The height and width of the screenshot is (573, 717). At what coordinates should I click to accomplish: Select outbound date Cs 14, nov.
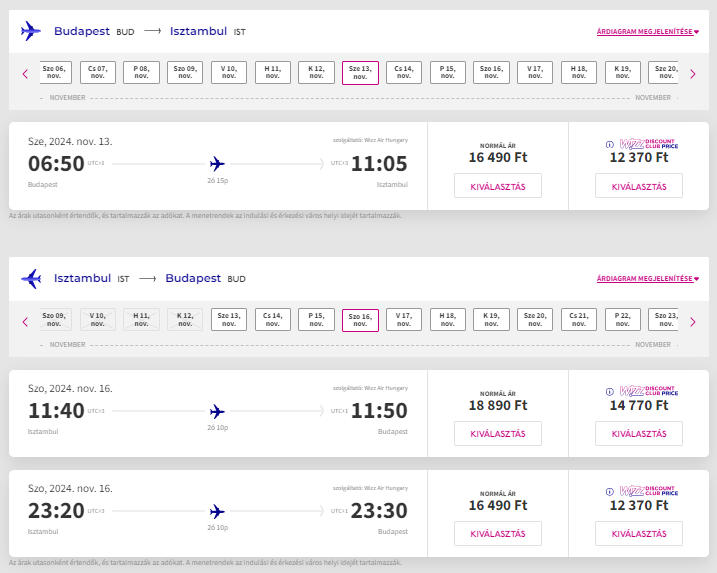404,72
